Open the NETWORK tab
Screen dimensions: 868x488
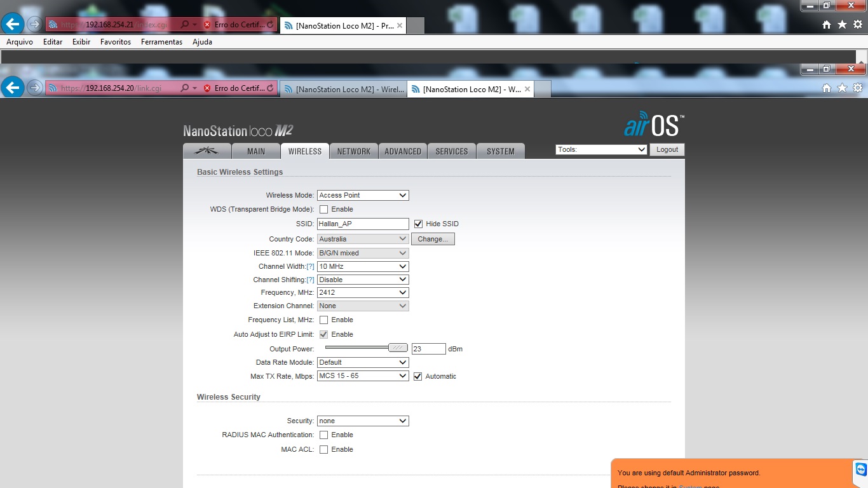[x=354, y=151]
